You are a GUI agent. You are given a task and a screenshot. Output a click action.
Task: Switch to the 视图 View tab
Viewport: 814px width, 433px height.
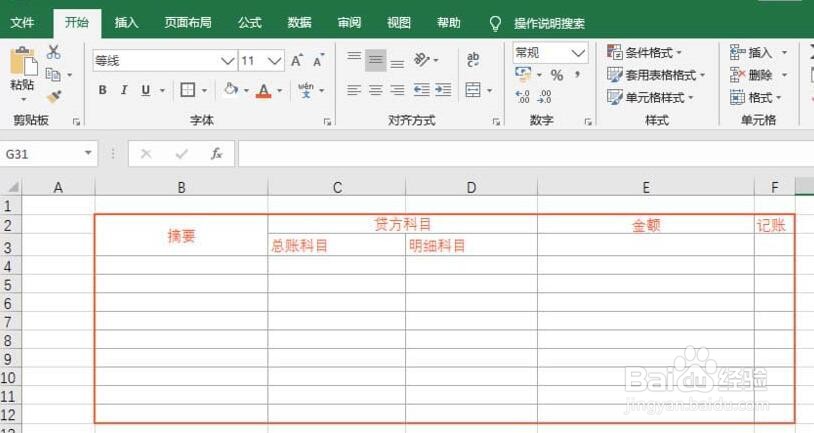399,23
